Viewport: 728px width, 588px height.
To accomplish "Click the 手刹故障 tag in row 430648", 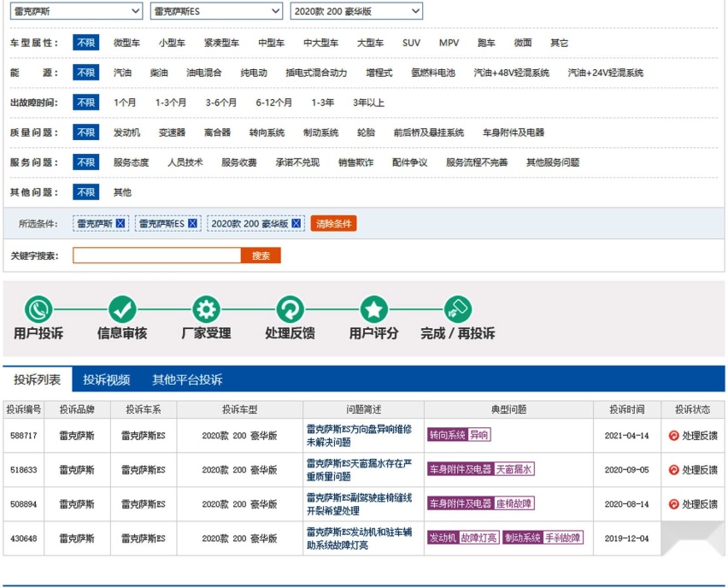I will click(563, 538).
